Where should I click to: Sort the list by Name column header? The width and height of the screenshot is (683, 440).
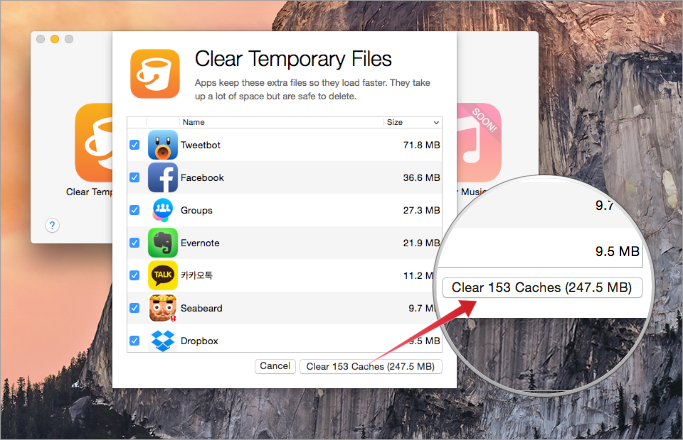(x=193, y=122)
